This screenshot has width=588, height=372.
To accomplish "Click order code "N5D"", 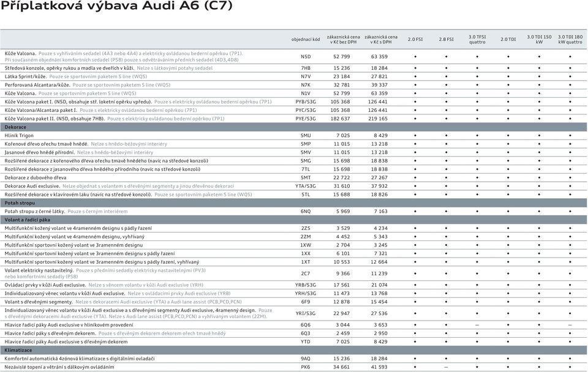I will click(x=306, y=56).
